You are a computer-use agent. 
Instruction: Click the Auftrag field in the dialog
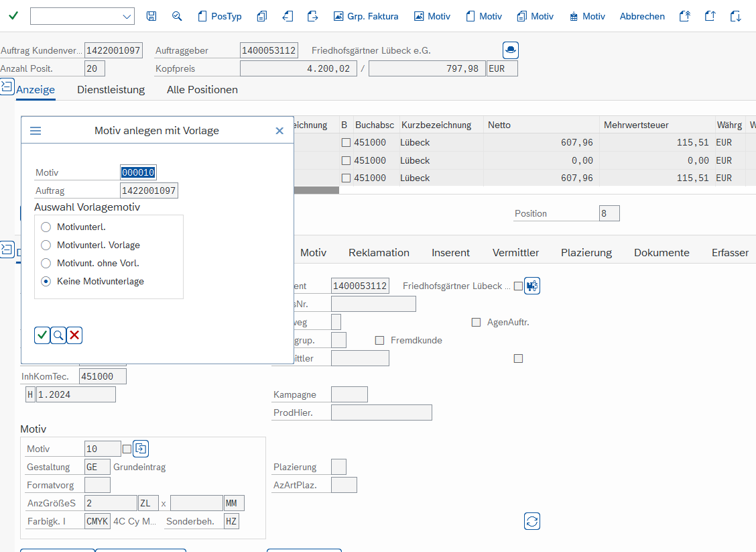tap(149, 190)
